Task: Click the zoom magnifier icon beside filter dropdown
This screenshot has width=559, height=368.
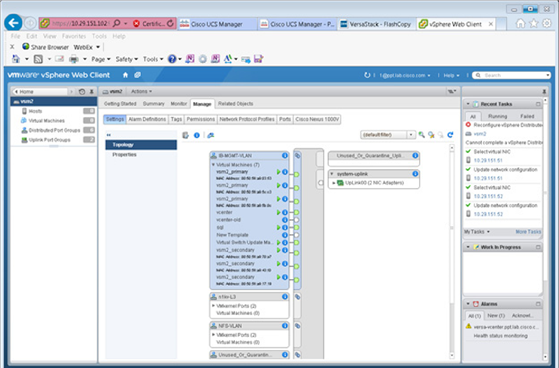Action: click(421, 135)
